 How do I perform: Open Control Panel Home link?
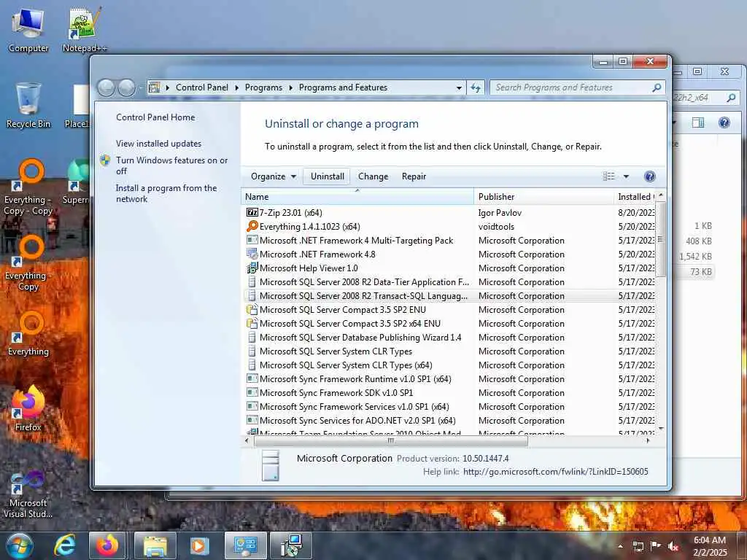click(155, 117)
